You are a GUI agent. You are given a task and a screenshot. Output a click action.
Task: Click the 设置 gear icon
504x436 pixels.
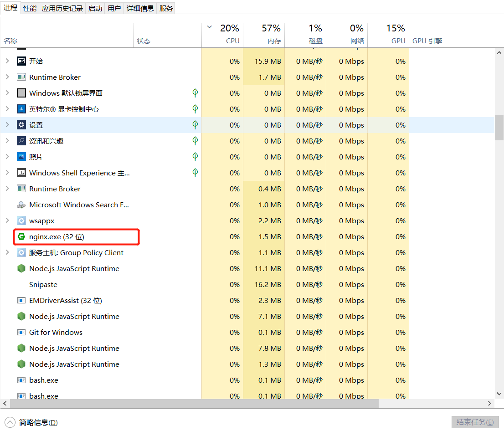click(x=21, y=125)
